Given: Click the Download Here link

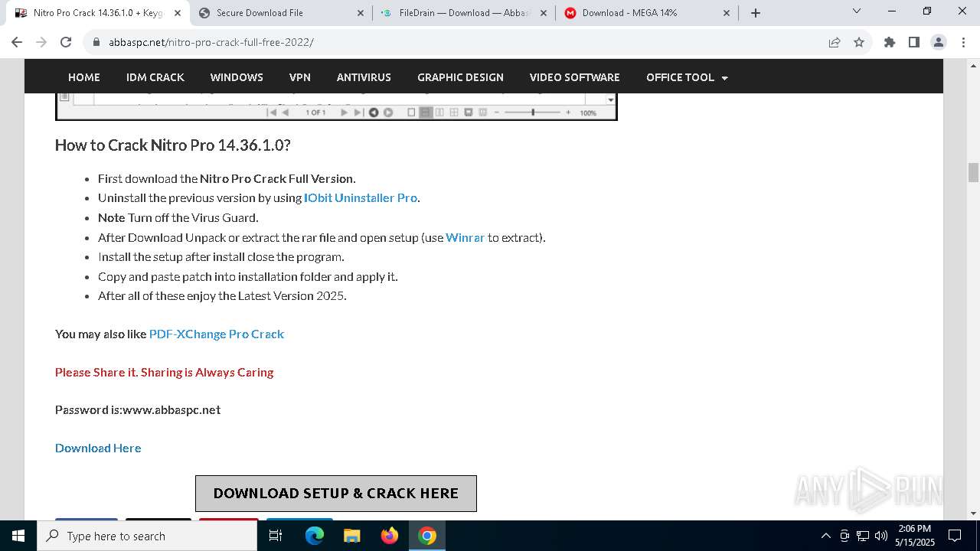Looking at the screenshot, I should click(x=98, y=448).
